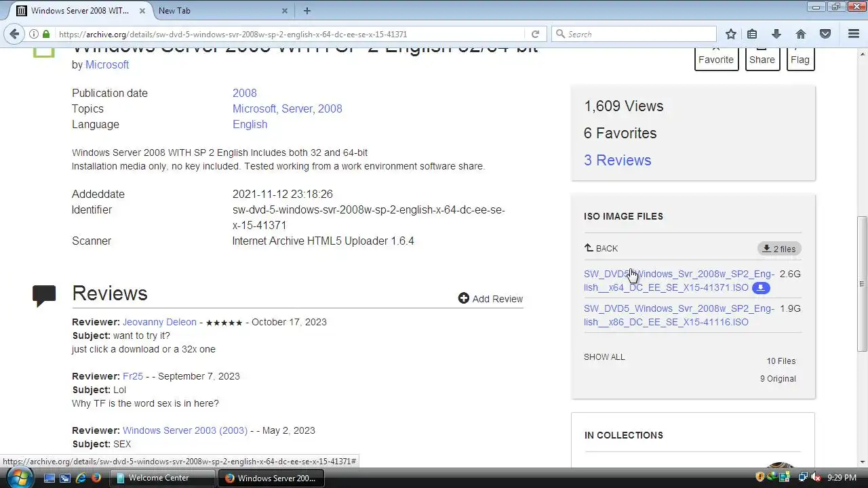Open the Firefox hamburger menu

click(854, 34)
